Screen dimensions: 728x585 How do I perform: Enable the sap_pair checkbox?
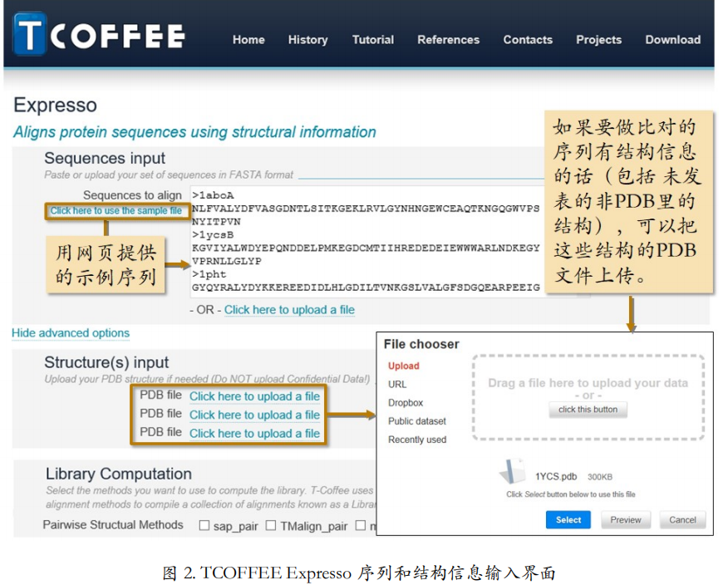[204, 525]
